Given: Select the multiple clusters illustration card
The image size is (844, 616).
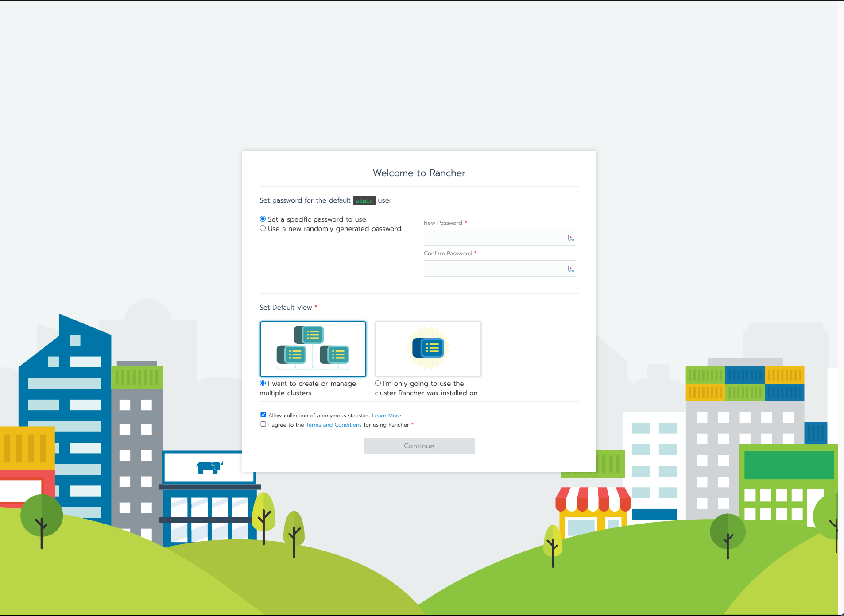Looking at the screenshot, I should click(313, 349).
